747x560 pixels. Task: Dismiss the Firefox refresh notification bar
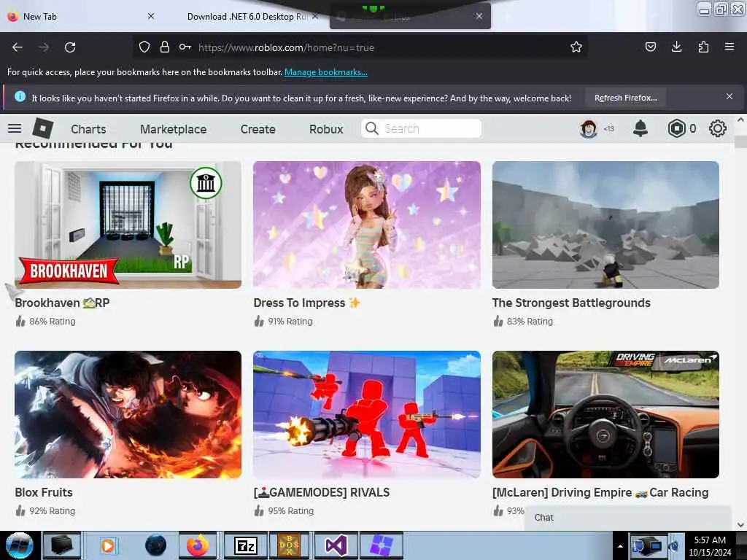click(x=729, y=97)
